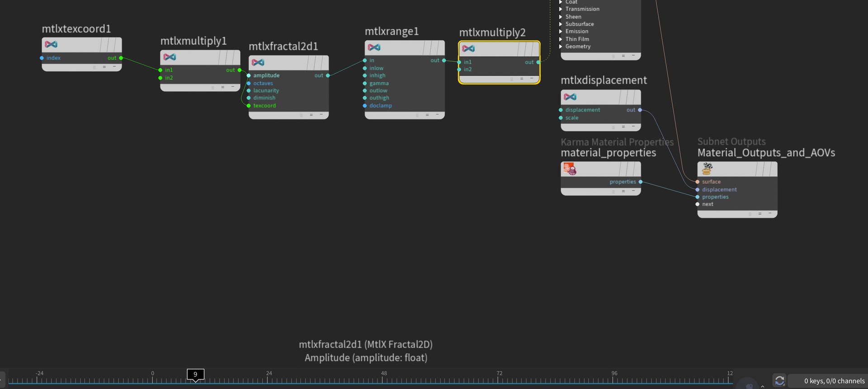Click the mtlxfractal2d1 node's MaterialX icon
This screenshot has height=389, width=868.
pos(258,62)
